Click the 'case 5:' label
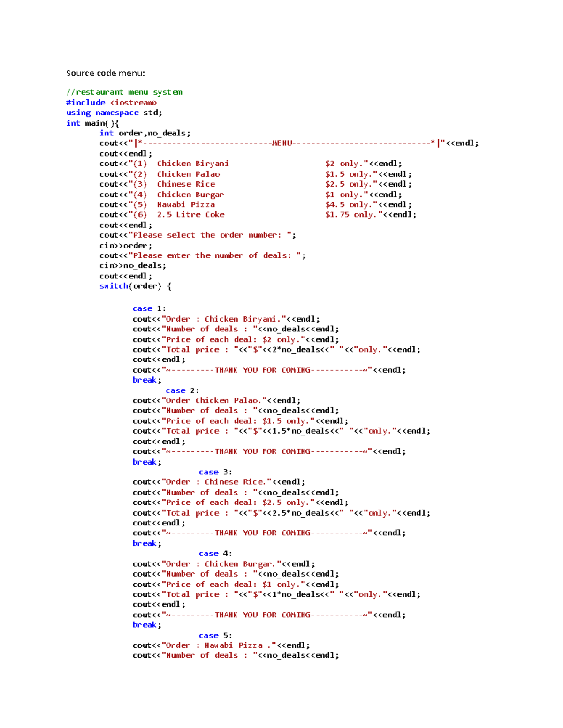The width and height of the screenshot is (563, 728). 215,636
